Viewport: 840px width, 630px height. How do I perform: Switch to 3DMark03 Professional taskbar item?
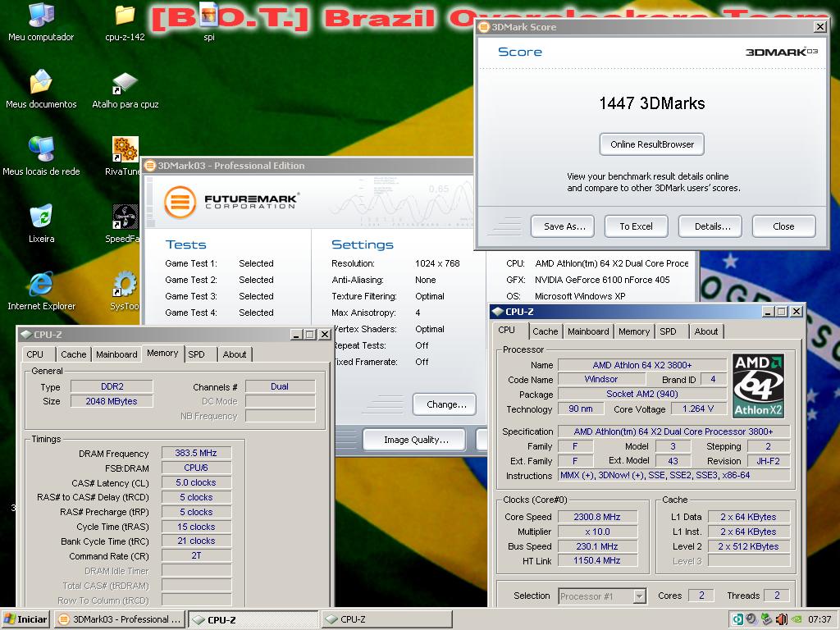pyautogui.click(x=120, y=619)
